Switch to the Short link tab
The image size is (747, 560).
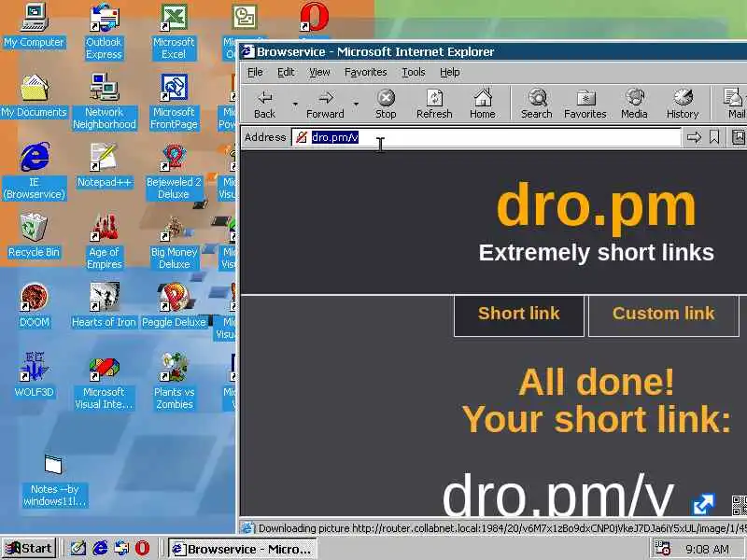pos(519,315)
